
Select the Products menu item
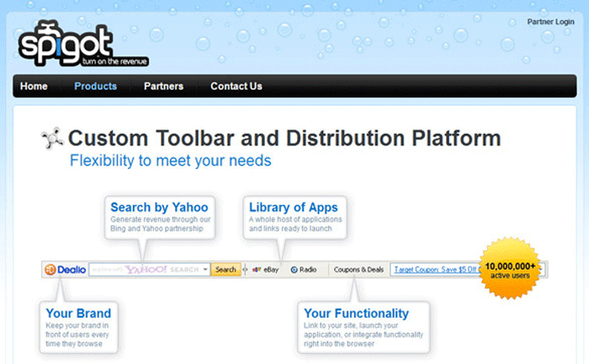95,87
